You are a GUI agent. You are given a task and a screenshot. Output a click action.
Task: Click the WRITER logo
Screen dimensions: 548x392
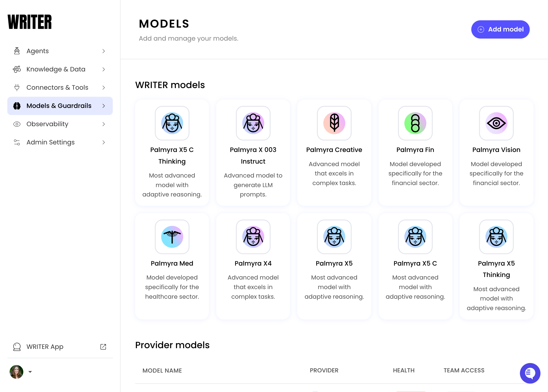coord(30,22)
